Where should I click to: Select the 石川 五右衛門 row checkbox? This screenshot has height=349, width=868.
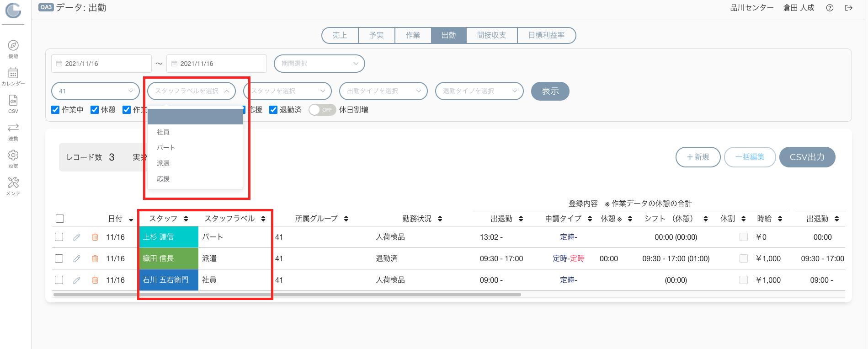[x=59, y=280]
